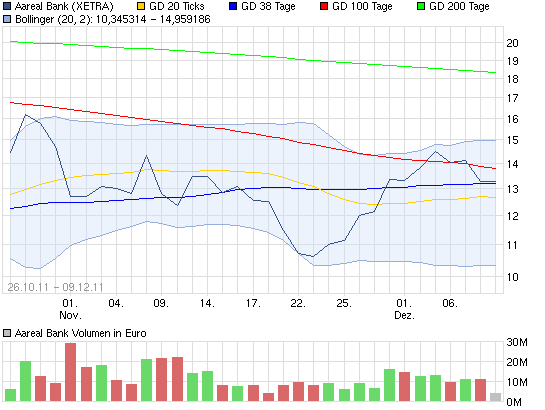545x410 pixels.
Task: Click the tallest red volume bar
Action: click(x=71, y=372)
